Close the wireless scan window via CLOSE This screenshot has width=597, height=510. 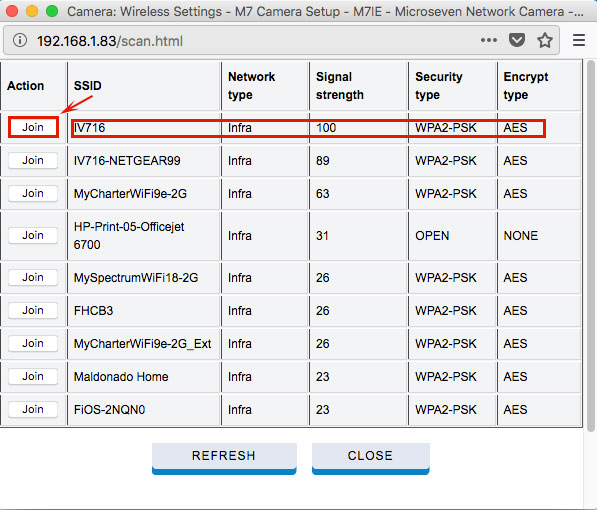point(370,458)
